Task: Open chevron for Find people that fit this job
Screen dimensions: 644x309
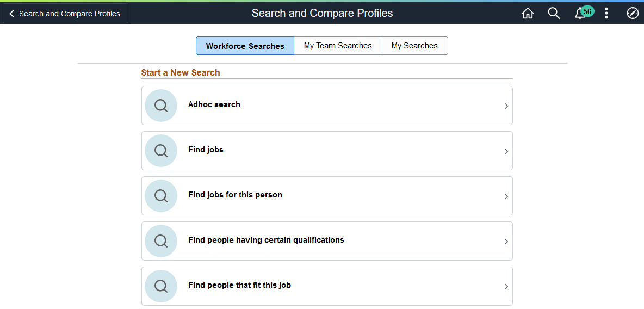Action: pos(506,287)
